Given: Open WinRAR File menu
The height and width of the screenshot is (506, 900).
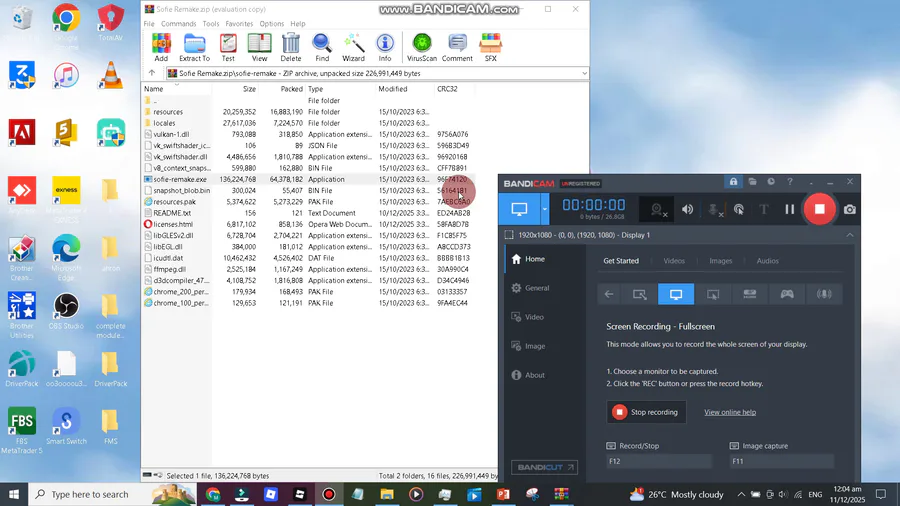Looking at the screenshot, I should [x=149, y=24].
